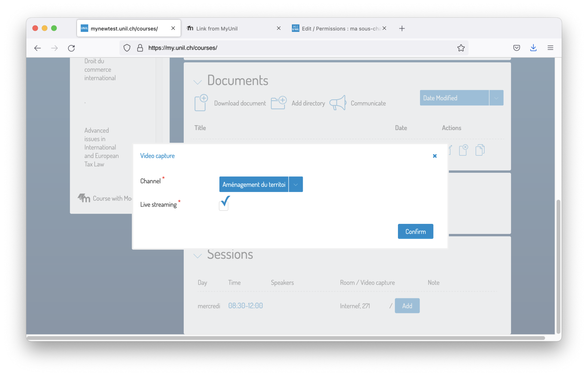The width and height of the screenshot is (588, 376).
Task: Toggle the Live streaming checkbox
Action: (224, 205)
